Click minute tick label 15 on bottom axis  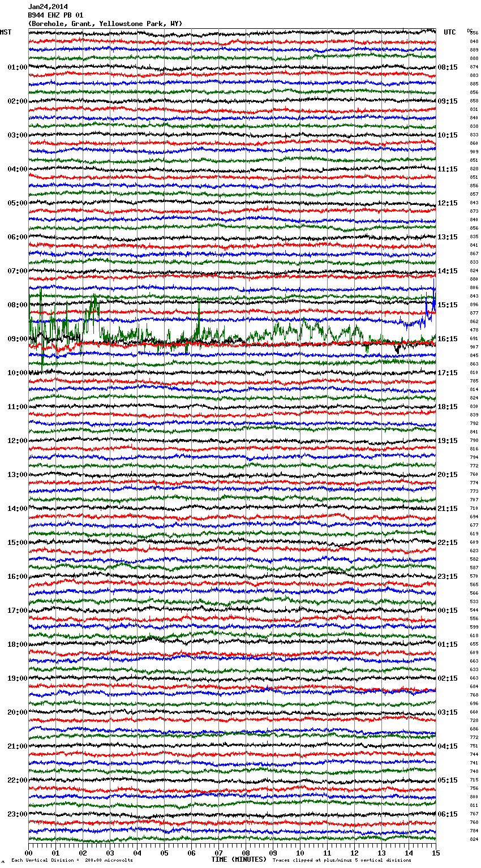[x=436, y=853]
